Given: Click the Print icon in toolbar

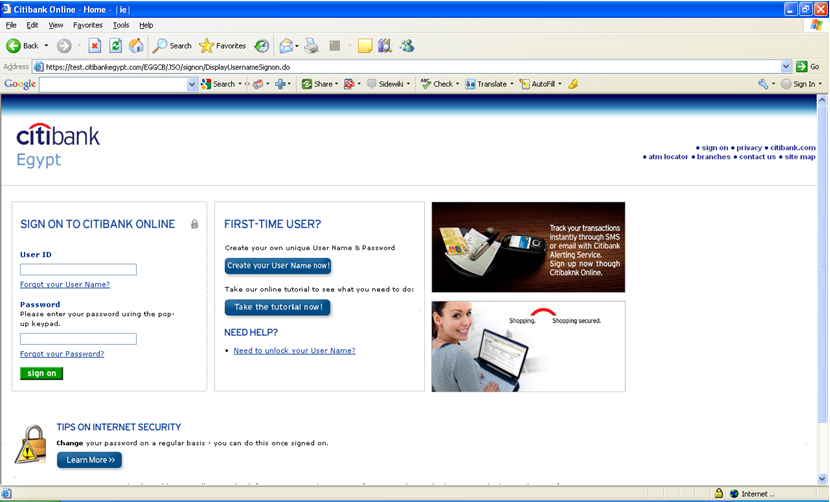Looking at the screenshot, I should tap(311, 46).
